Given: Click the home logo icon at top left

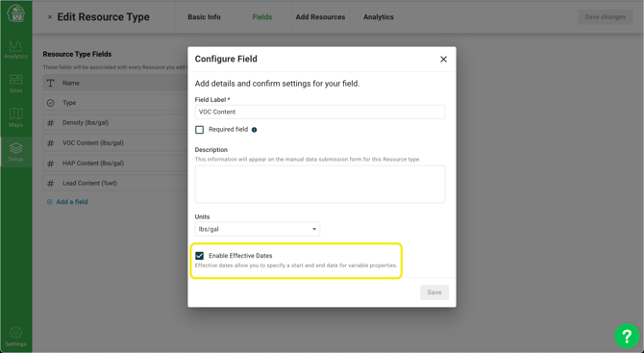Looking at the screenshot, I should click(16, 14).
